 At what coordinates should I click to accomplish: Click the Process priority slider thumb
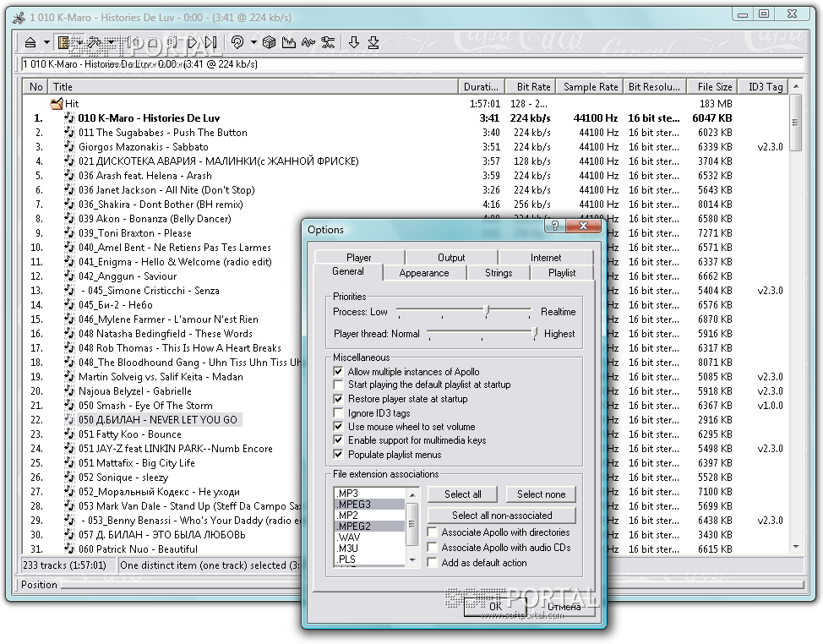[x=487, y=311]
